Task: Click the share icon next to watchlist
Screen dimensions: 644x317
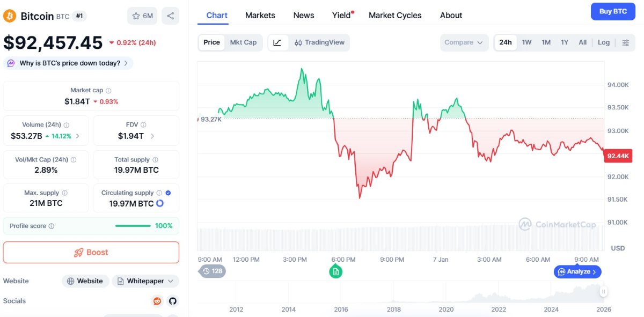Action: point(171,16)
